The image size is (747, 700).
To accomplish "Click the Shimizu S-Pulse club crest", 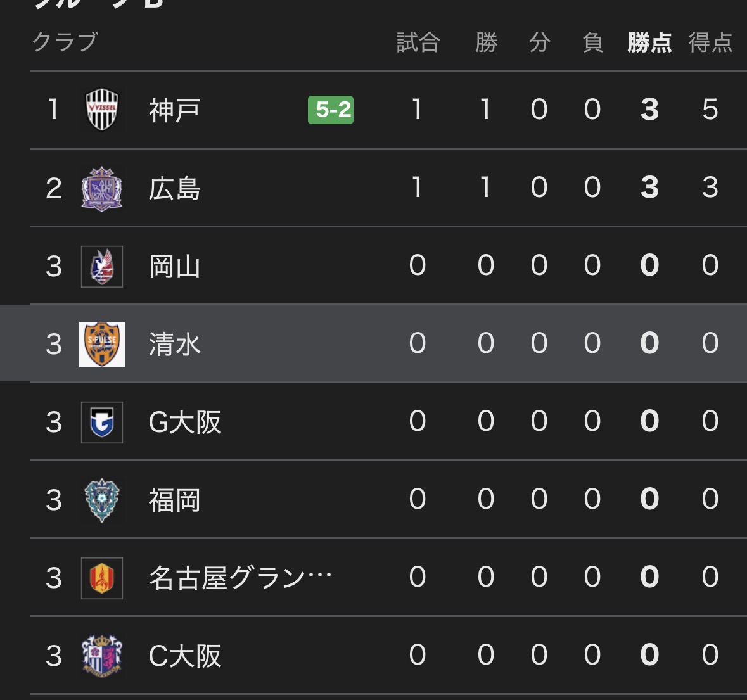I will tap(102, 344).
